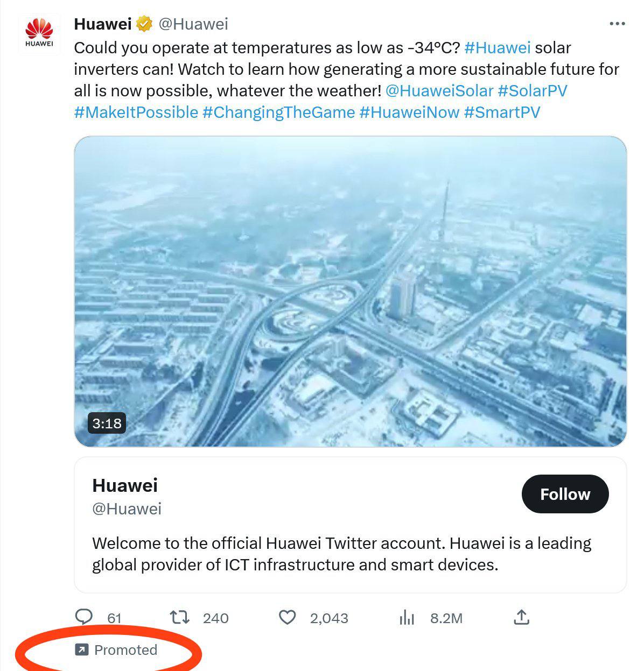Open the three-dot more options menu
644x671 pixels.
pos(617,24)
